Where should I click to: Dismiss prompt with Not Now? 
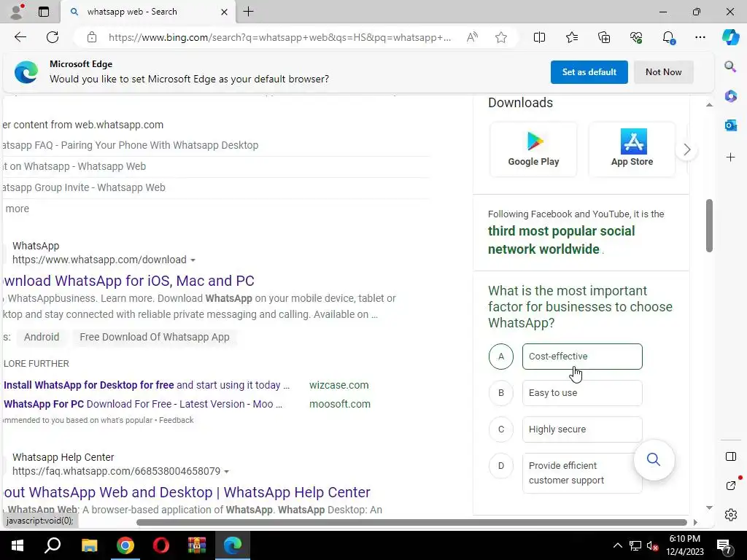point(663,72)
